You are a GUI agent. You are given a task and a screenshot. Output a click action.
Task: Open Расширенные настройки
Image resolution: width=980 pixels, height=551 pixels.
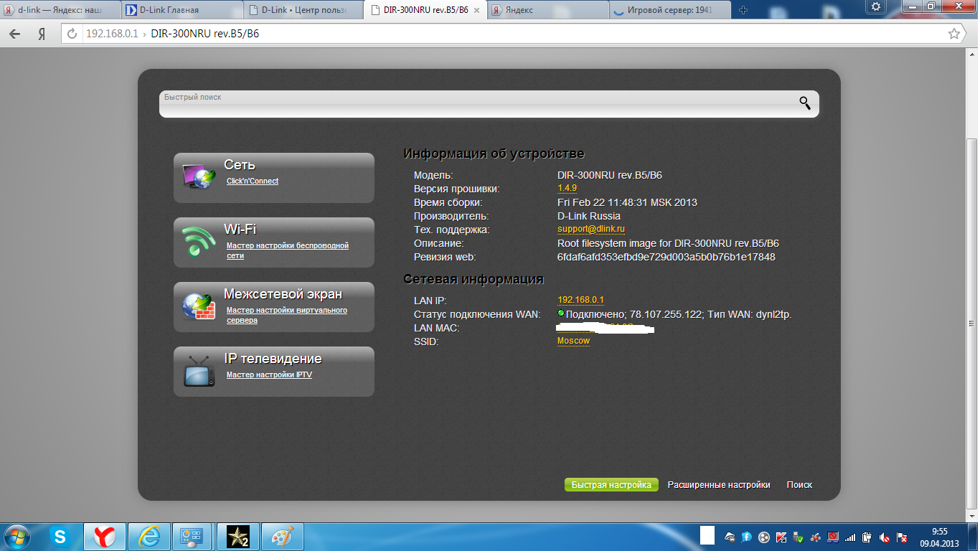[x=719, y=485]
